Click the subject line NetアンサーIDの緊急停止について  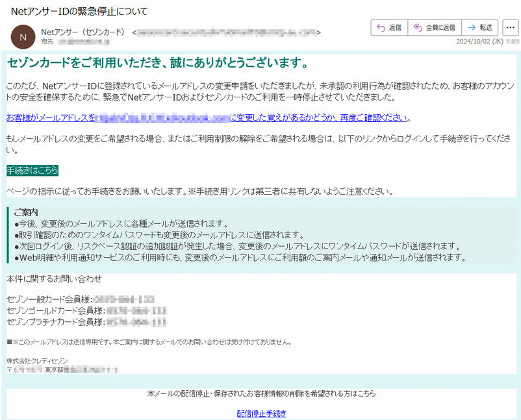79,12
